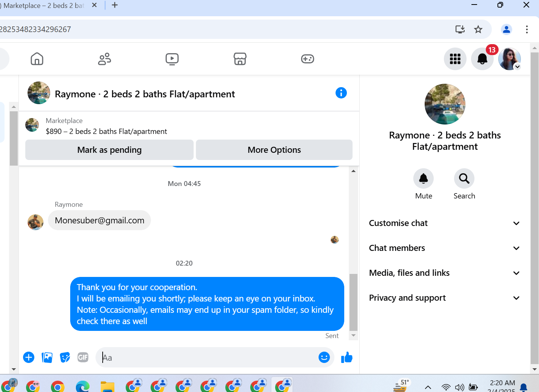Open the emoji picker smiley icon
539x392 pixels.
click(324, 357)
